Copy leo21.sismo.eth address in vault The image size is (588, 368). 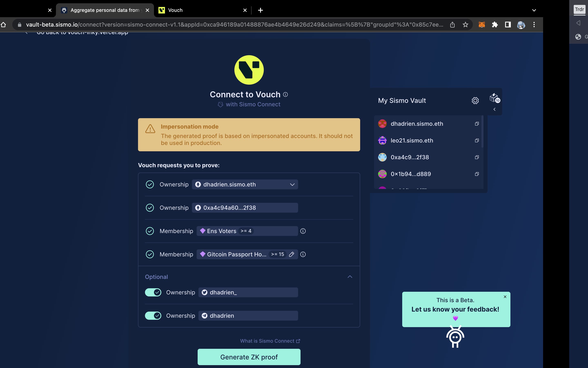click(x=477, y=140)
